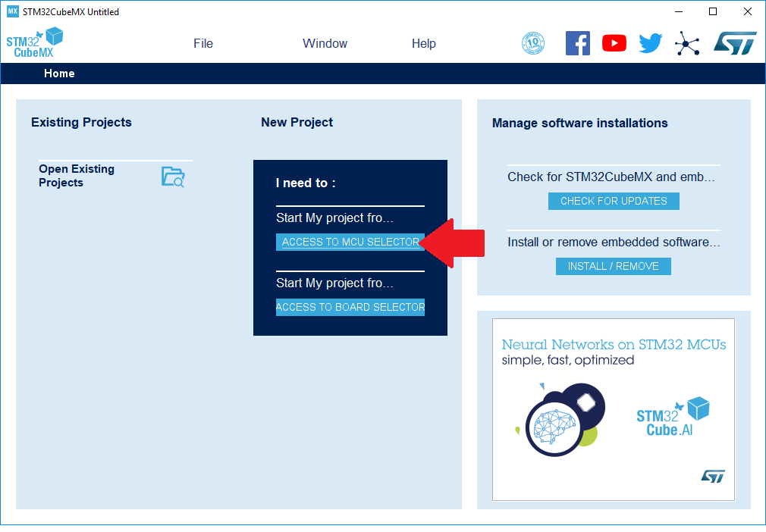766x532 pixels.
Task: Click the CHECK FOR UPDATES button
Action: point(614,201)
